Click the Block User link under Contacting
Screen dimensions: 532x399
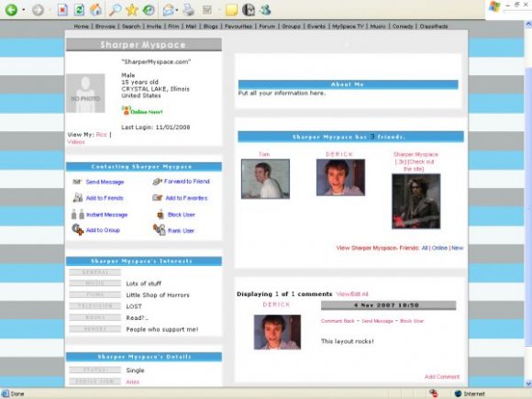182,215
